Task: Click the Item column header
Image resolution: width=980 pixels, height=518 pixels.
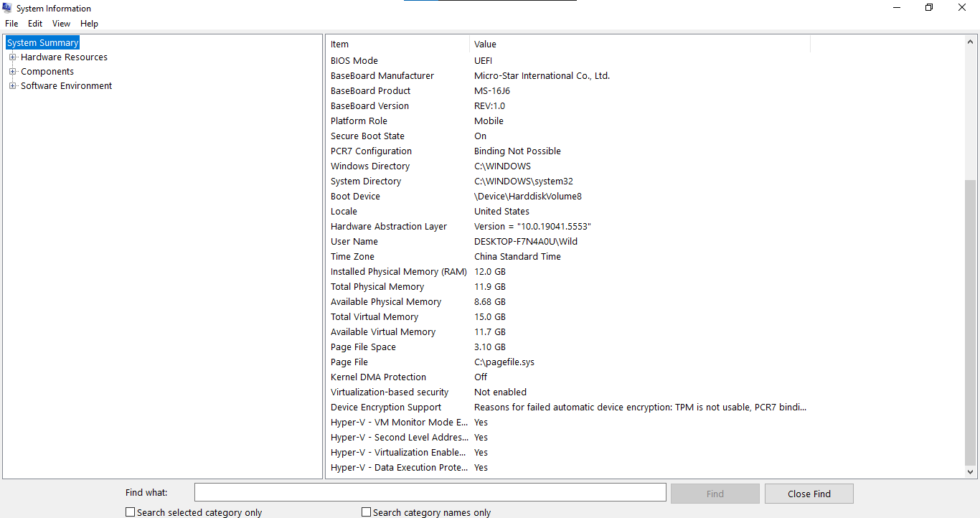Action: click(398, 44)
